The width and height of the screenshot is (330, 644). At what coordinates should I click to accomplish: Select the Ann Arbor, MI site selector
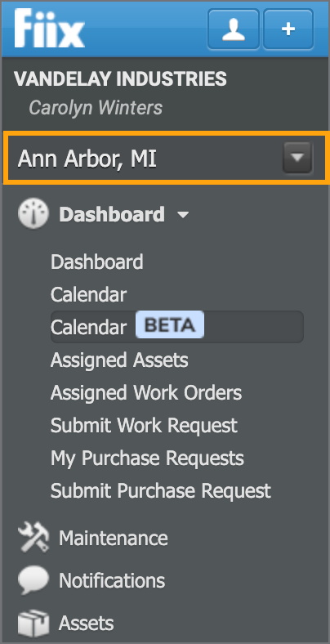pos(166,158)
